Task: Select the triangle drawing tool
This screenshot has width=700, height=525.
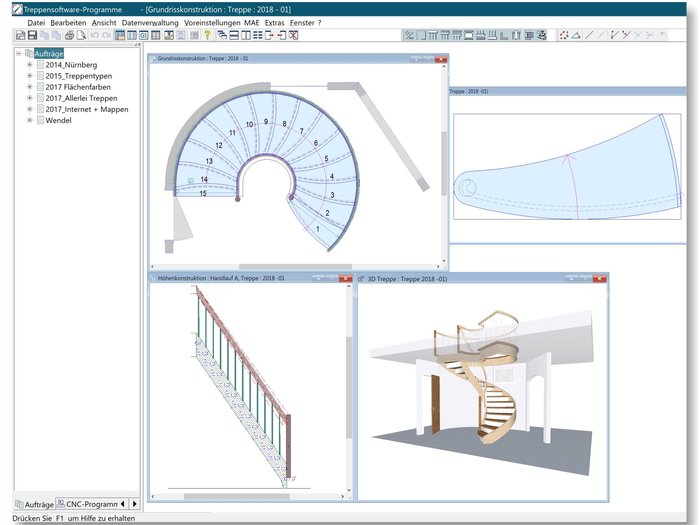Action: tap(576, 35)
